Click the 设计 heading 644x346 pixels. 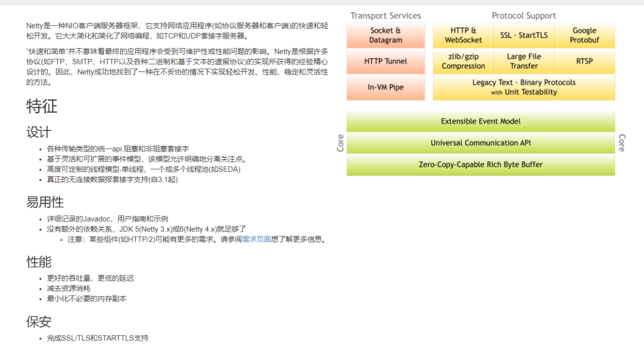[39, 132]
